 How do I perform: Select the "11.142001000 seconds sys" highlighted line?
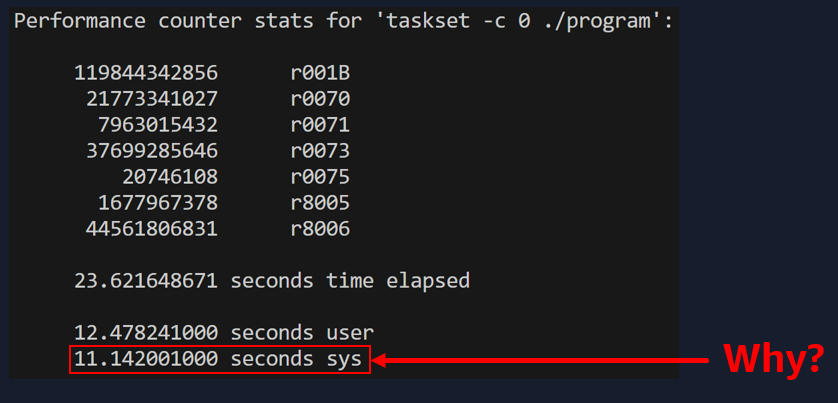220,360
